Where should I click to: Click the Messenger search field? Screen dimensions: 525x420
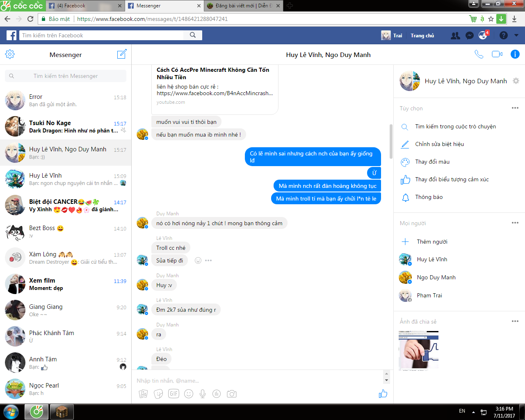(x=66, y=76)
